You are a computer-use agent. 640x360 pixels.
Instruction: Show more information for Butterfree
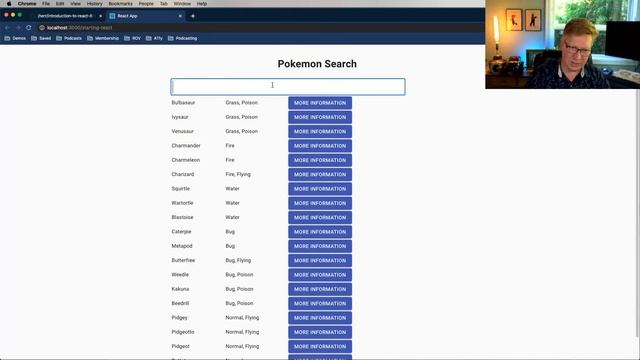[x=320, y=260]
